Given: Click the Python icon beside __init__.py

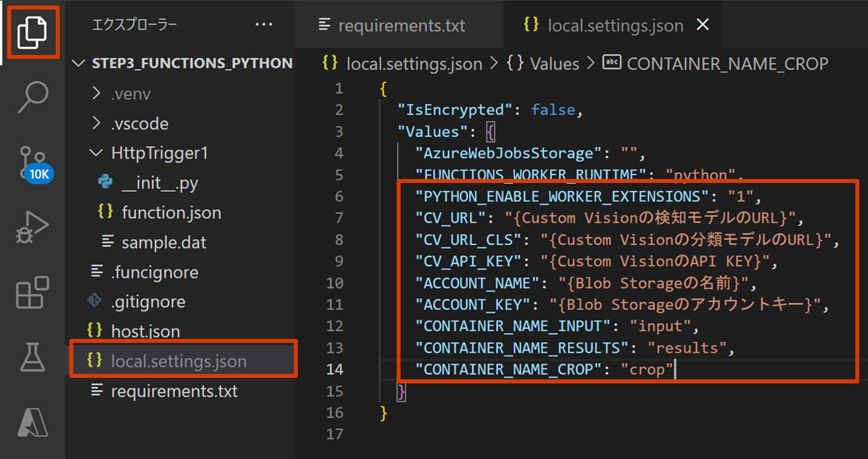Looking at the screenshot, I should pos(105,181).
